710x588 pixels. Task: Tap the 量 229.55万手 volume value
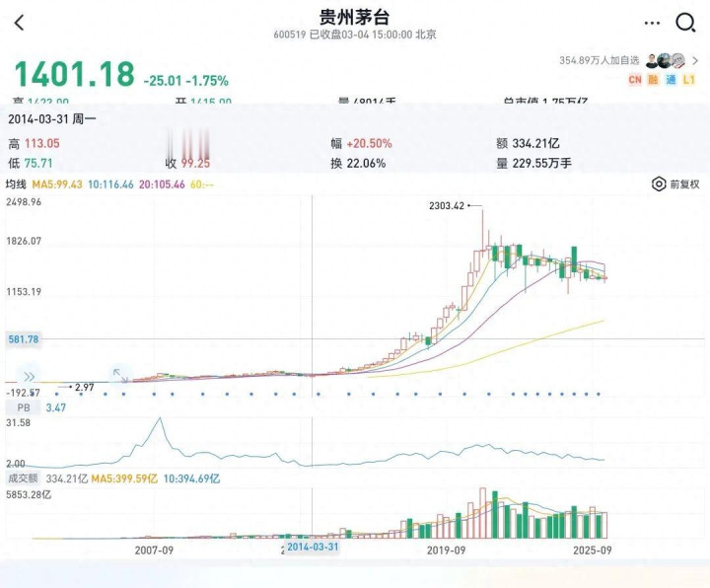(x=533, y=163)
